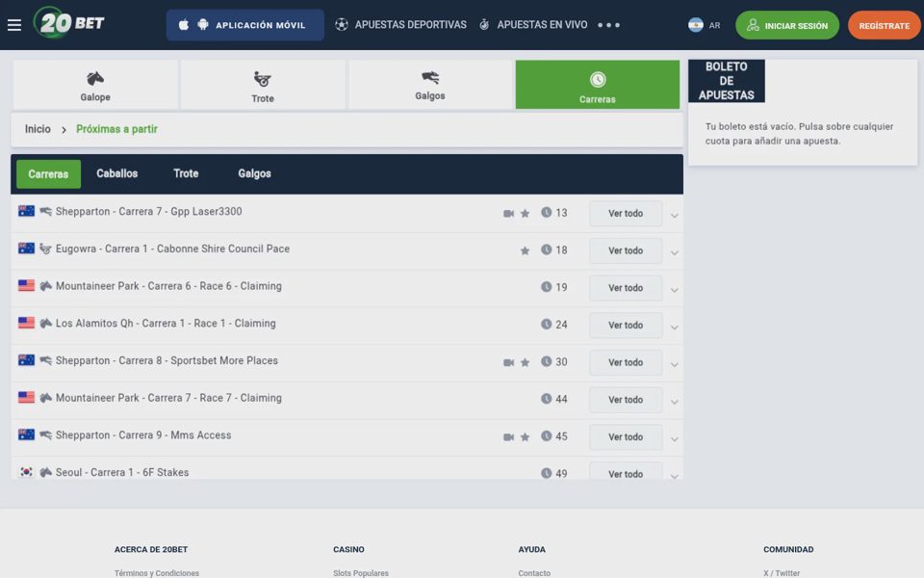Select the green Carreras clock tab

(x=598, y=85)
